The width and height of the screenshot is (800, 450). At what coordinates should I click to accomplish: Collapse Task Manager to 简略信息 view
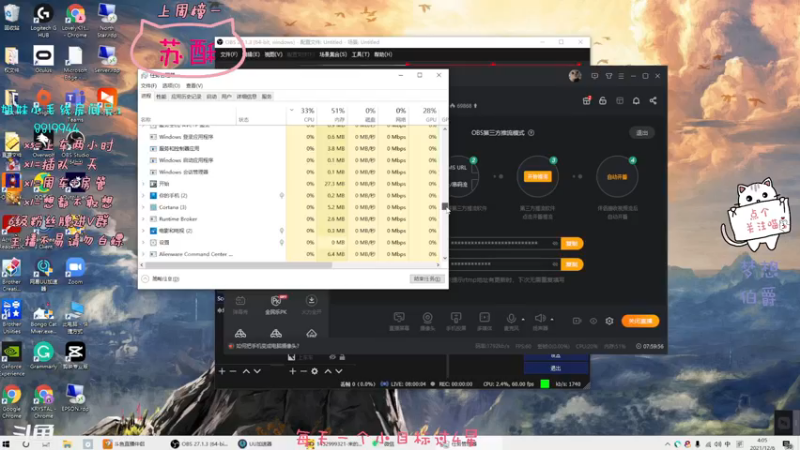(x=161, y=279)
